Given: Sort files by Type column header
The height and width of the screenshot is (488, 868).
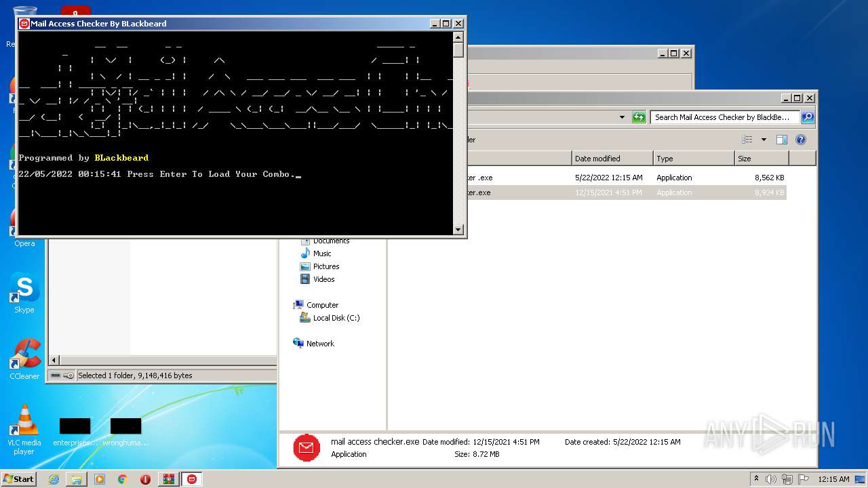Looking at the screenshot, I should (694, 159).
